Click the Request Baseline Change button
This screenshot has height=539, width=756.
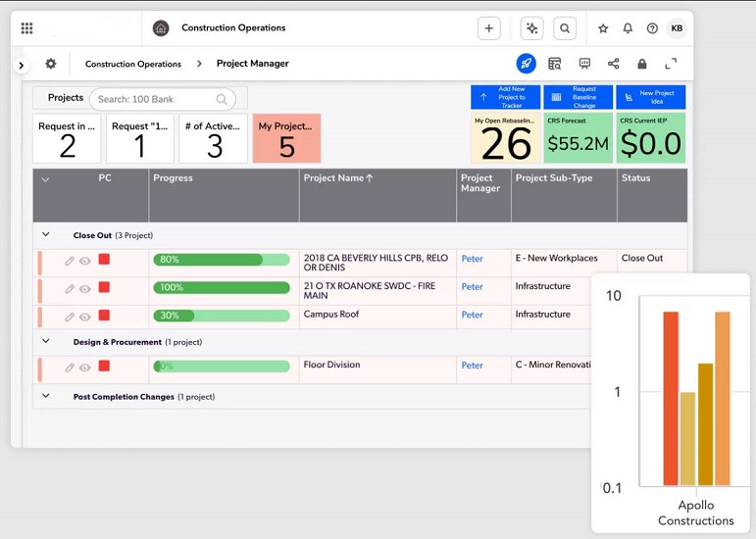[x=578, y=97]
